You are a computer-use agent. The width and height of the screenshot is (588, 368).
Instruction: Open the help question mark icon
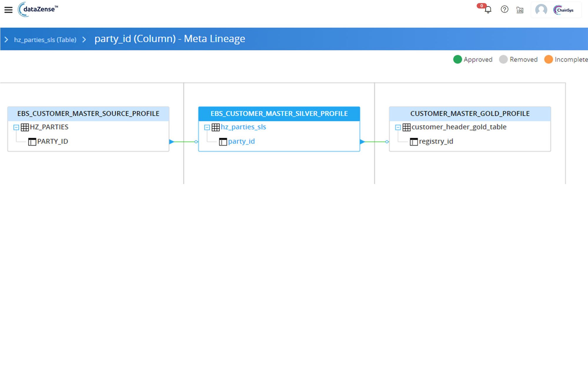click(x=505, y=9)
